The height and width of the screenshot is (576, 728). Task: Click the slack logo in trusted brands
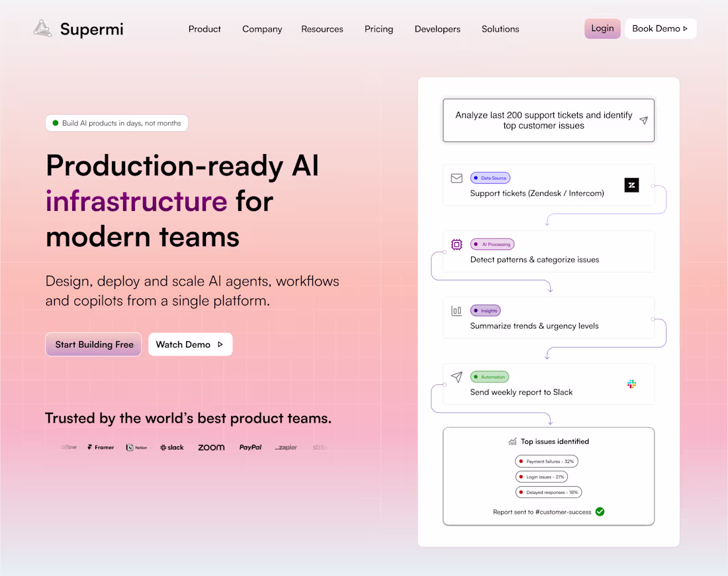coord(172,447)
